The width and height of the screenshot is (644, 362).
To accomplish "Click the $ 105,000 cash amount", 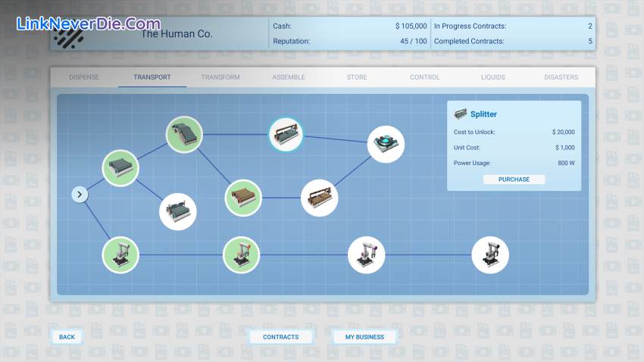I will pyautogui.click(x=411, y=26).
